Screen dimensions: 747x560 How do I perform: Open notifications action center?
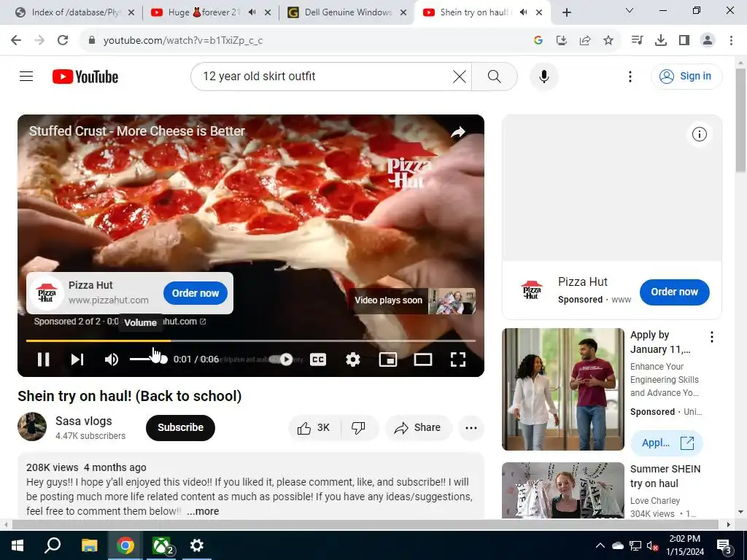coord(724,545)
